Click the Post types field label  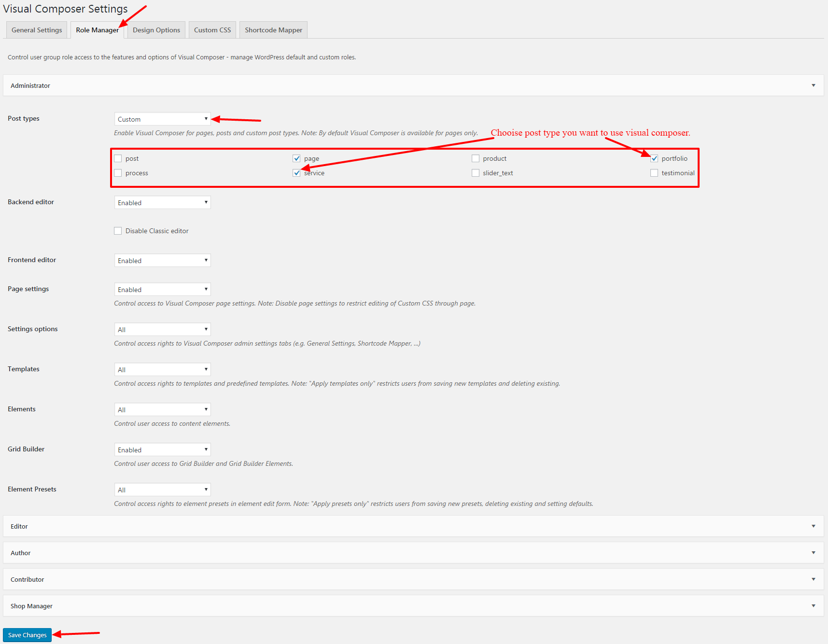24,118
